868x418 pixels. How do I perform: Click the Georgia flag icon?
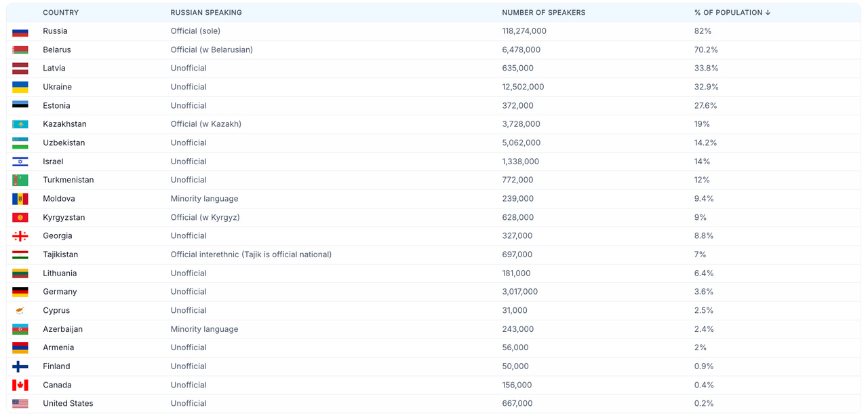click(20, 236)
